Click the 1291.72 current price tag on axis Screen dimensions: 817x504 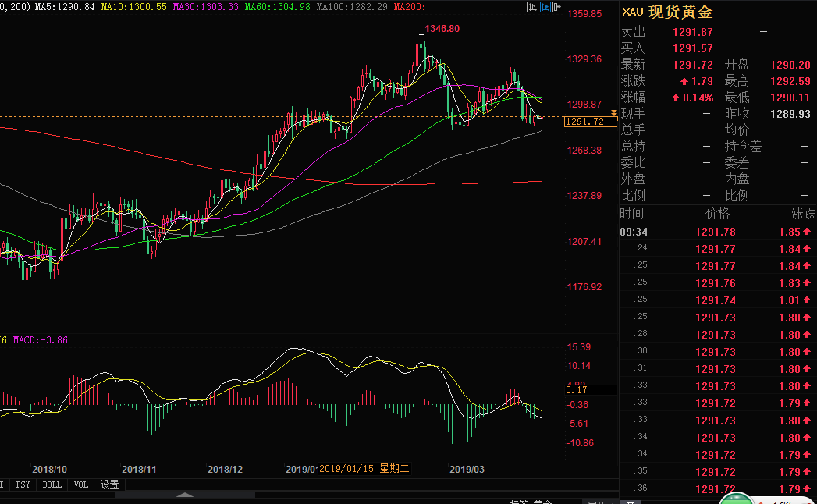[585, 122]
